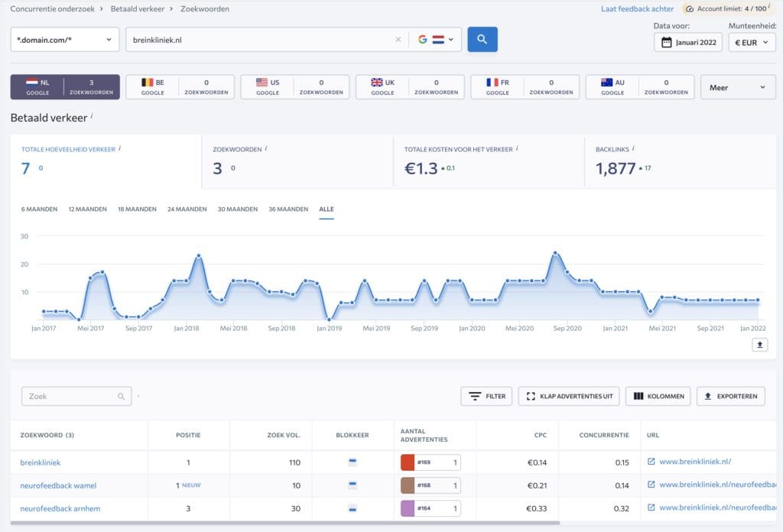Click the Exporteren button
This screenshot has width=783, height=532.
(730, 396)
